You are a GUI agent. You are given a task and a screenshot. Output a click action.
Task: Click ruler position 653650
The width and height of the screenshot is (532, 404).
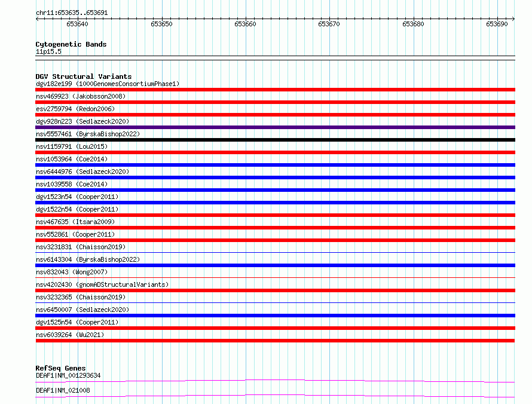161,24
